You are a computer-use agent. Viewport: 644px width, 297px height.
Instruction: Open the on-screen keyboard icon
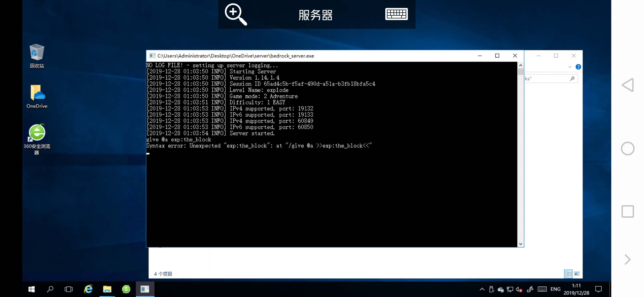[x=396, y=14]
